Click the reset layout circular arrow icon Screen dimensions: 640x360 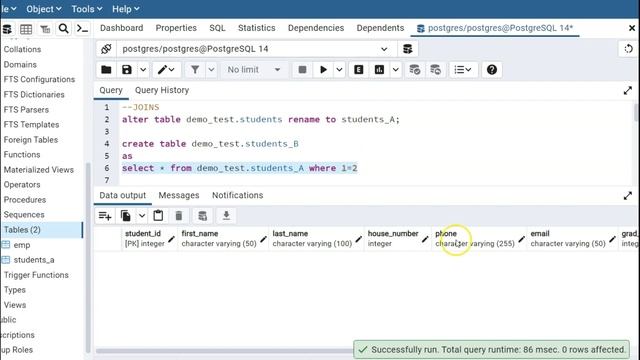click(x=628, y=49)
